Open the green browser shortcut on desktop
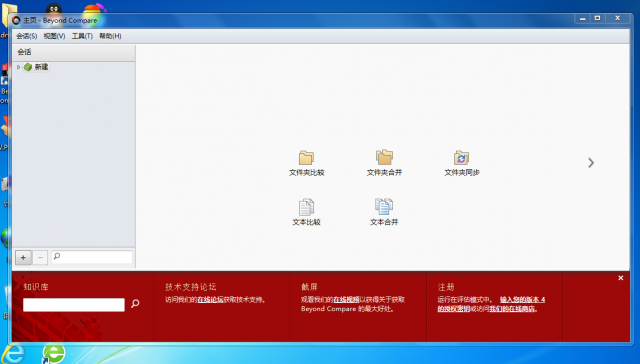 54,354
